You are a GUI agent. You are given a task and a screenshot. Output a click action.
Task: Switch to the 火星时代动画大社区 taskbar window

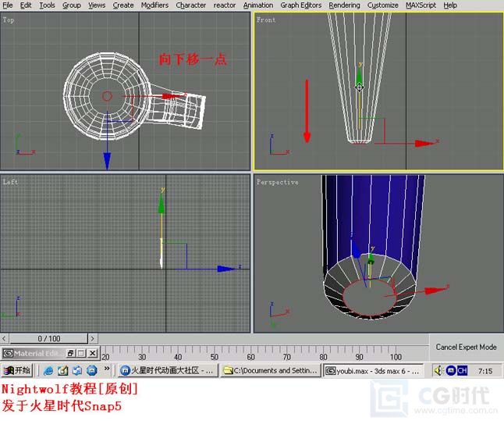(x=167, y=371)
